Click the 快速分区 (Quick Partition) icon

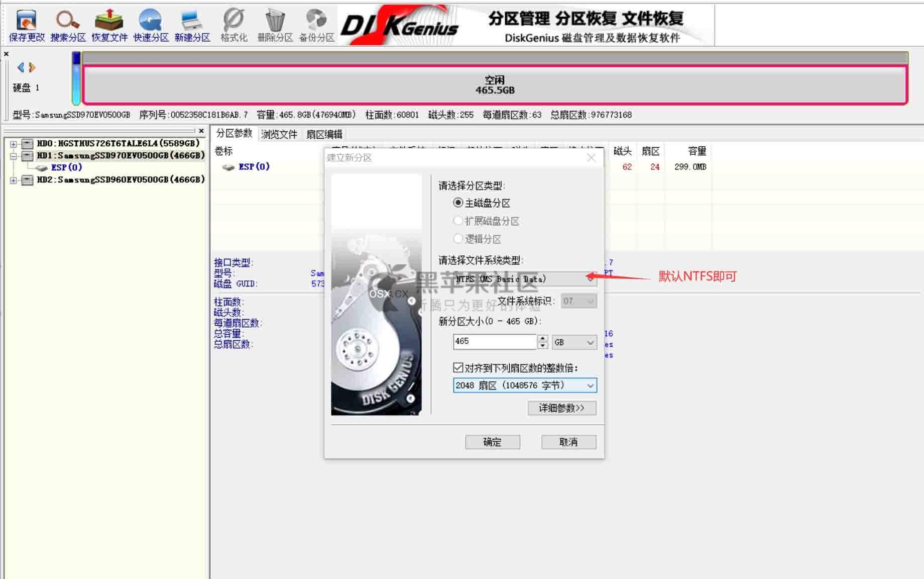click(150, 23)
